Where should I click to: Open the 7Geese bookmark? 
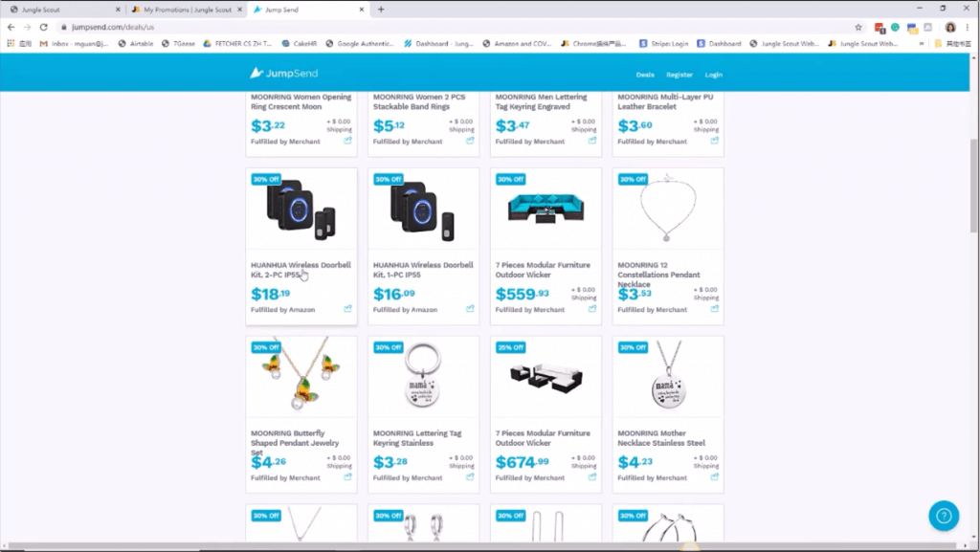(x=178, y=44)
